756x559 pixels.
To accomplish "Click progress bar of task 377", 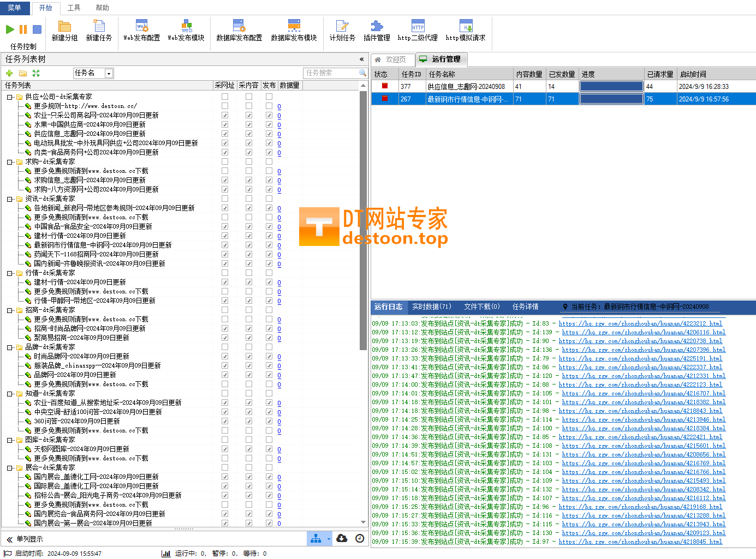I will (611, 86).
